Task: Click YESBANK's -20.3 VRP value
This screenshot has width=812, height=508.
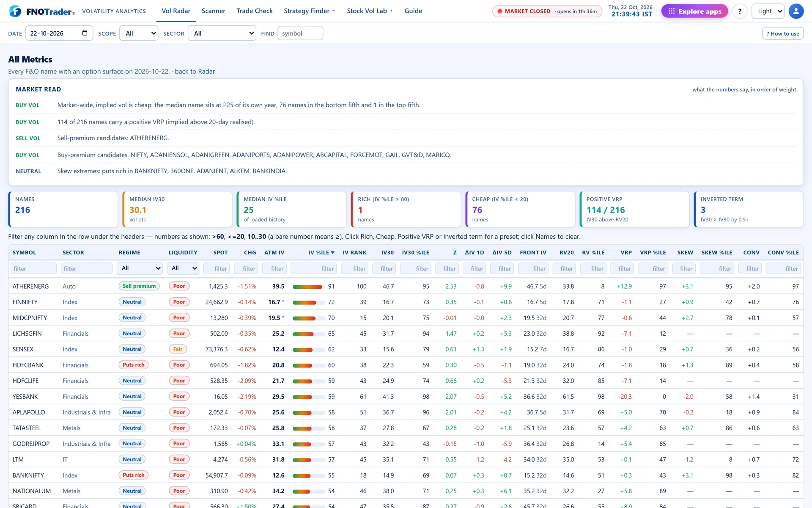Action: point(625,397)
